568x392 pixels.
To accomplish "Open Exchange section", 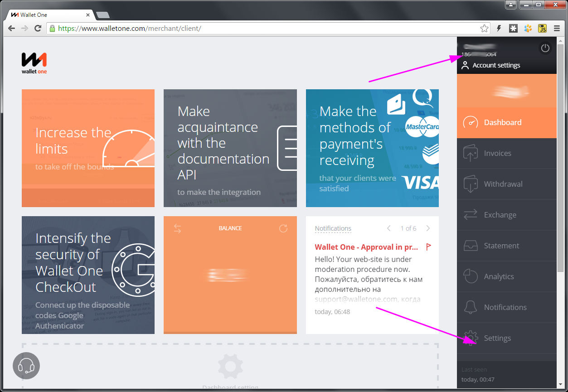I will click(506, 215).
